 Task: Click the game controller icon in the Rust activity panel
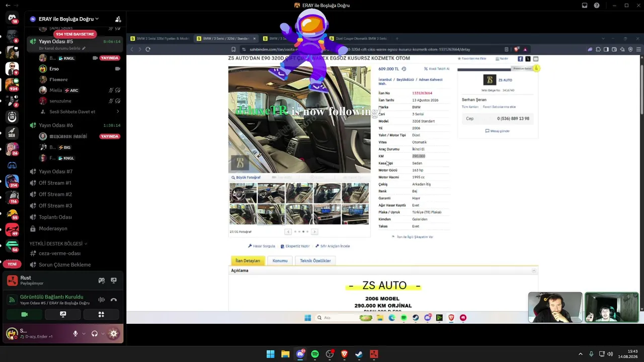point(102,281)
